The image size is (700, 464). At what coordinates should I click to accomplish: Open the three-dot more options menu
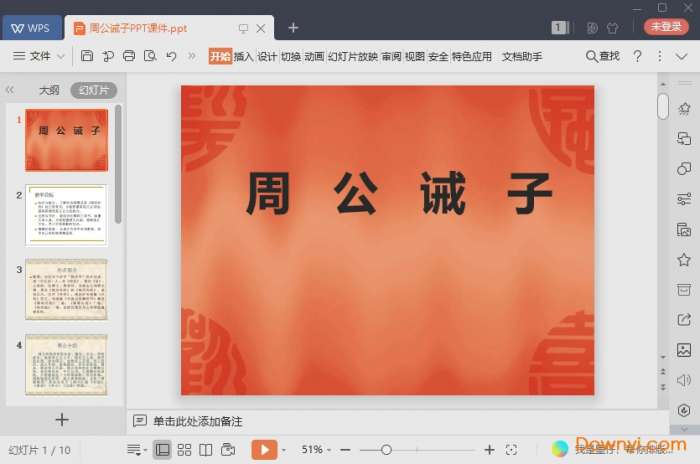(x=659, y=56)
